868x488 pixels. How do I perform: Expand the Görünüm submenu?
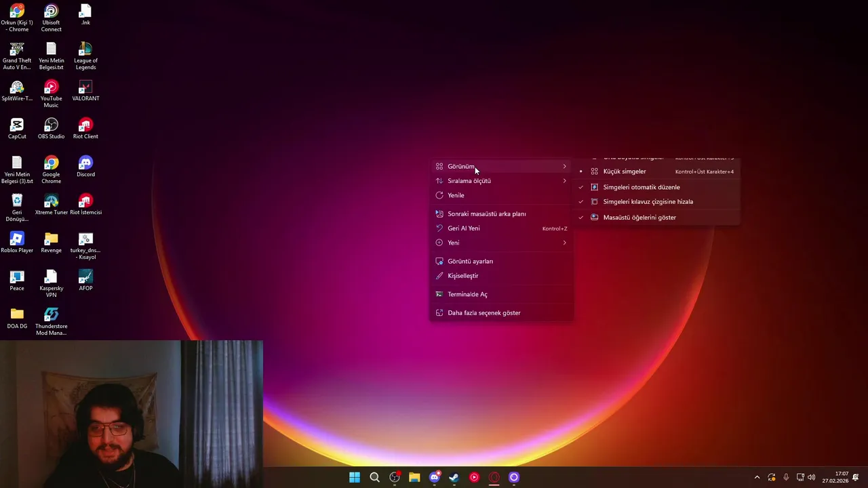pos(502,166)
